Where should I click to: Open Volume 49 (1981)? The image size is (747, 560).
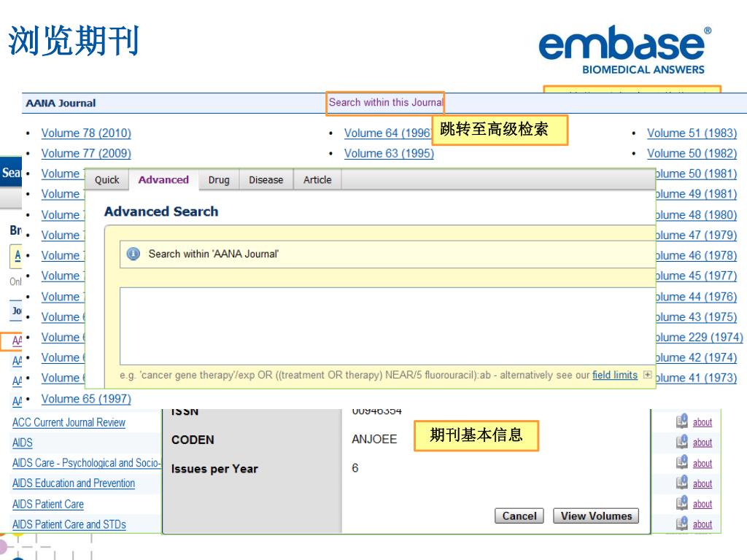point(696,194)
